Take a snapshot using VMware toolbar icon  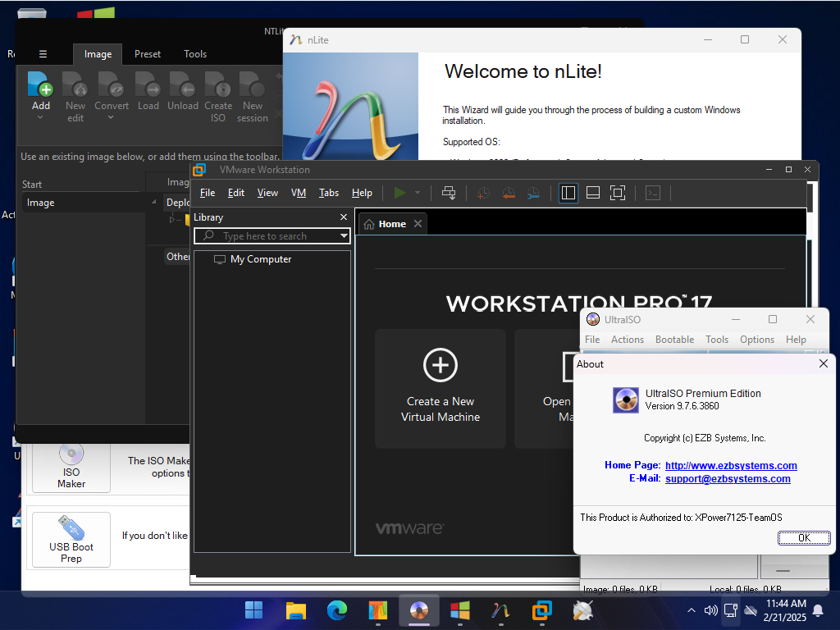(483, 193)
